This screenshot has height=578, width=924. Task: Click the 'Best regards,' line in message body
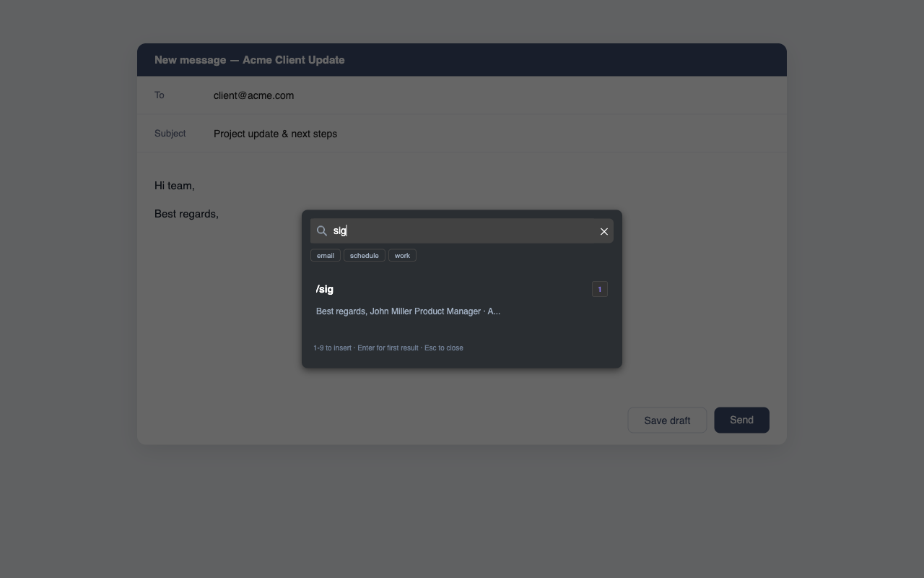pyautogui.click(x=186, y=214)
